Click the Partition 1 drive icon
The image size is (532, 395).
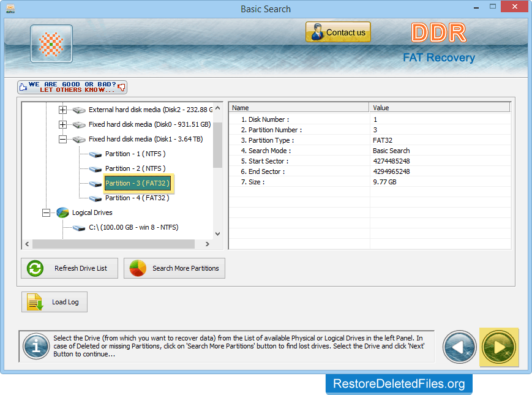tap(96, 154)
